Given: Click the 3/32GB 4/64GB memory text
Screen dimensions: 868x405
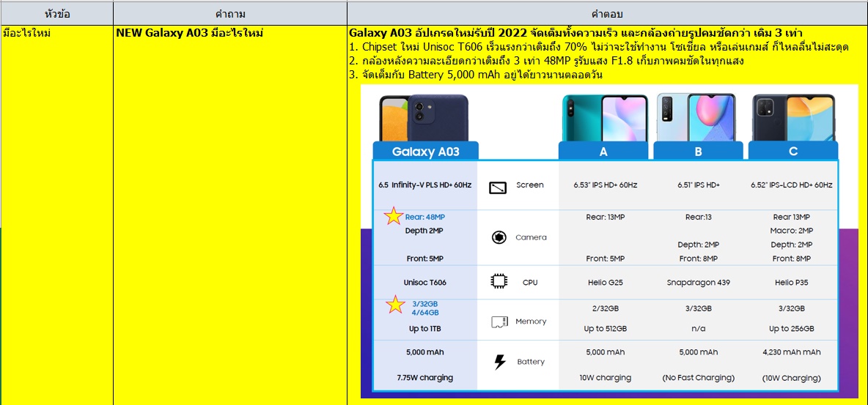Looking at the screenshot, I should 424,308.
